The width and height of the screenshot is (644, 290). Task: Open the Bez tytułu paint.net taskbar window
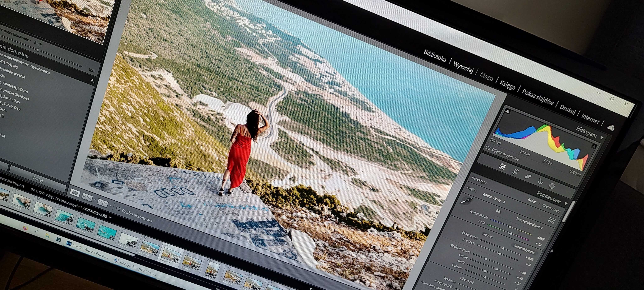(x=135, y=267)
